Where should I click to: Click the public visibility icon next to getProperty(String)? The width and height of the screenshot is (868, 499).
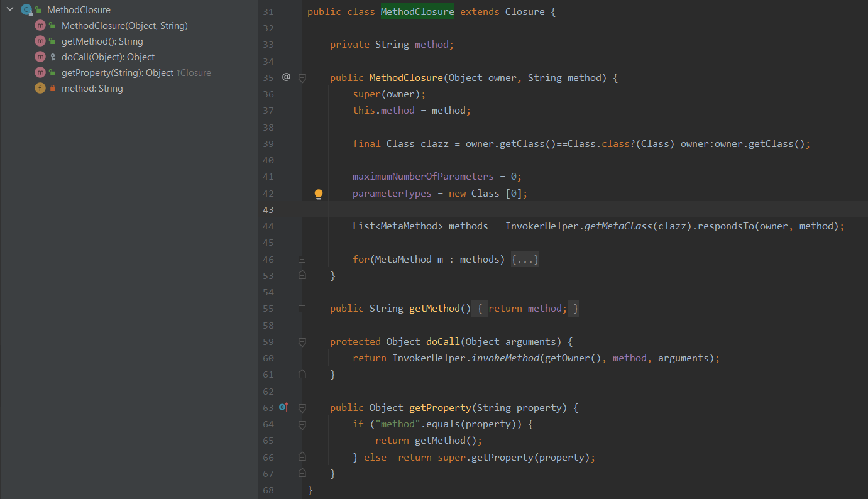(53, 73)
